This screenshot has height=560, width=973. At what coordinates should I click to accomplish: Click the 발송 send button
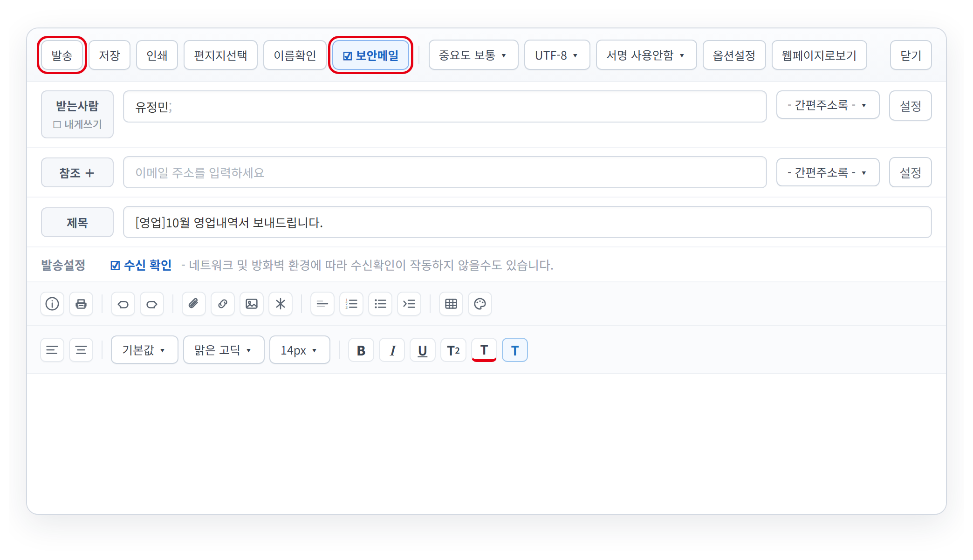click(x=62, y=55)
